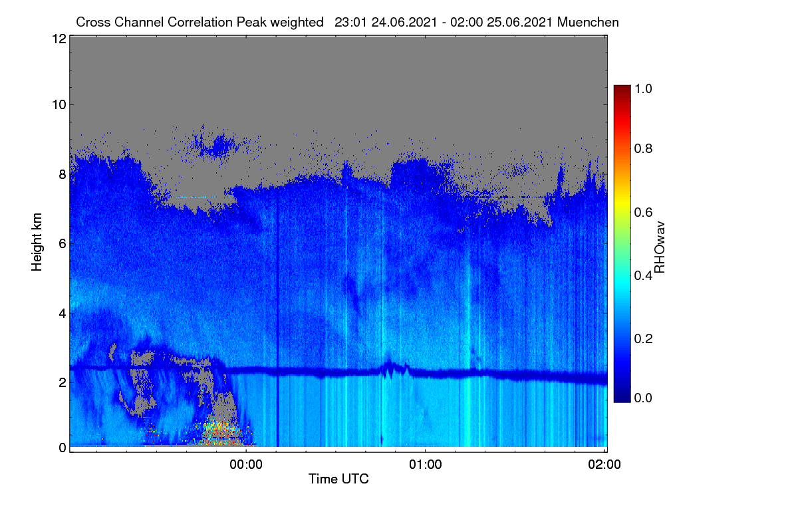The height and width of the screenshot is (532, 798).
Task: Click the colorbar value 0.6
Action: coord(643,211)
